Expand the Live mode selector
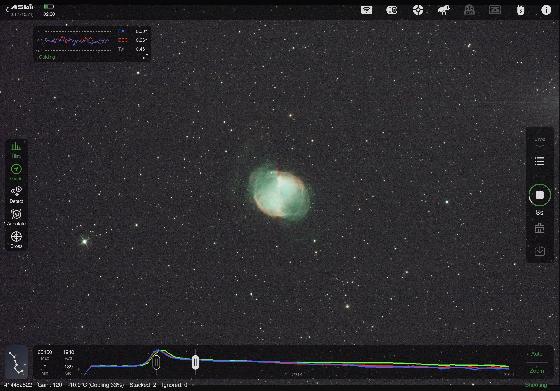The width and height of the screenshot is (560, 391). coord(540,141)
